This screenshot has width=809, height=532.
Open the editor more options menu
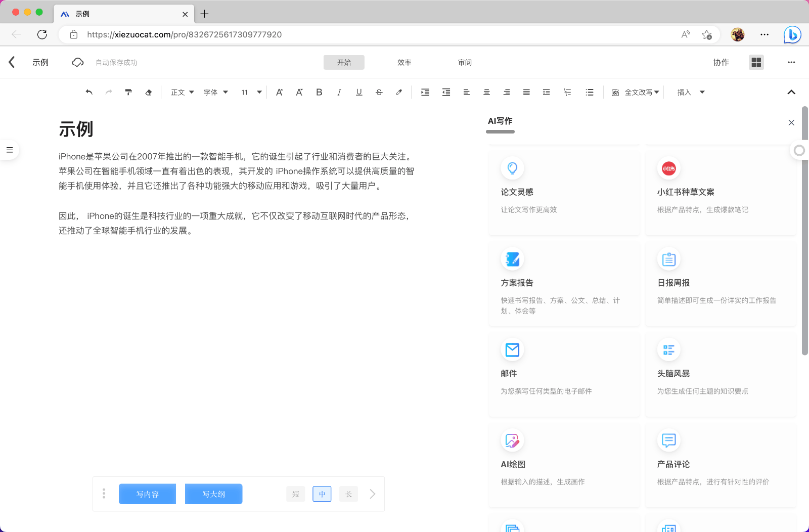click(791, 62)
